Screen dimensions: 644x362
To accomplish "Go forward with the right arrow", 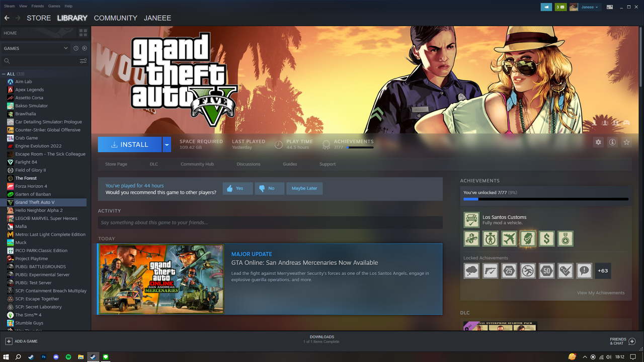I will point(18,18).
